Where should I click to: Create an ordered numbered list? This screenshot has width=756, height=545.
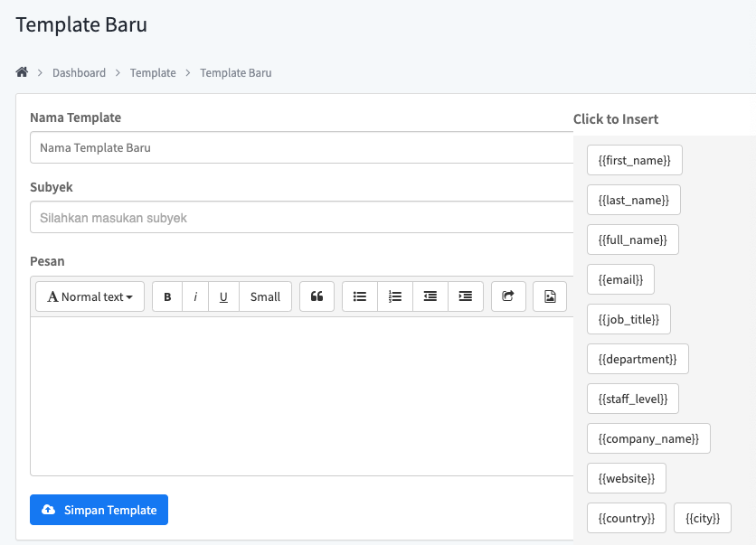click(x=395, y=296)
